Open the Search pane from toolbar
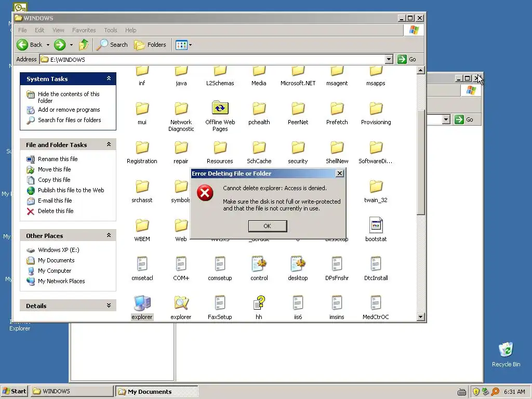 (x=112, y=45)
